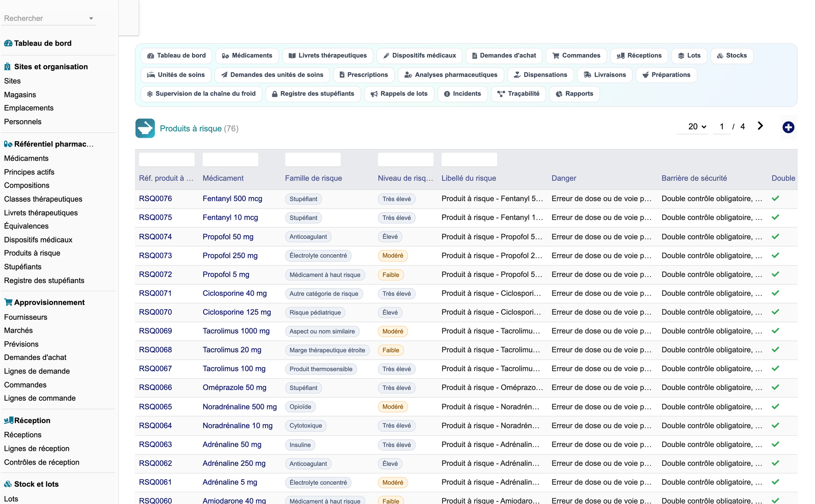The width and height of the screenshot is (815, 504).
Task: Open the Prescriptions tab
Action: (364, 75)
